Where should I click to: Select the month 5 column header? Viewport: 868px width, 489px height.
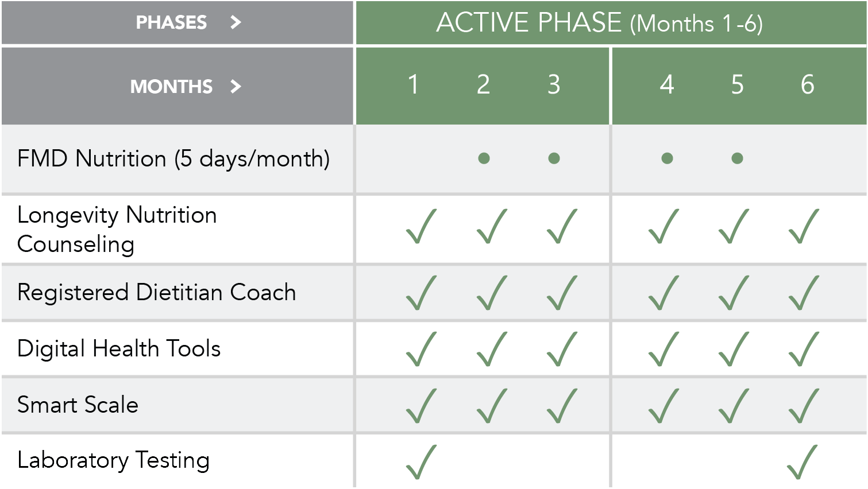pyautogui.click(x=737, y=85)
